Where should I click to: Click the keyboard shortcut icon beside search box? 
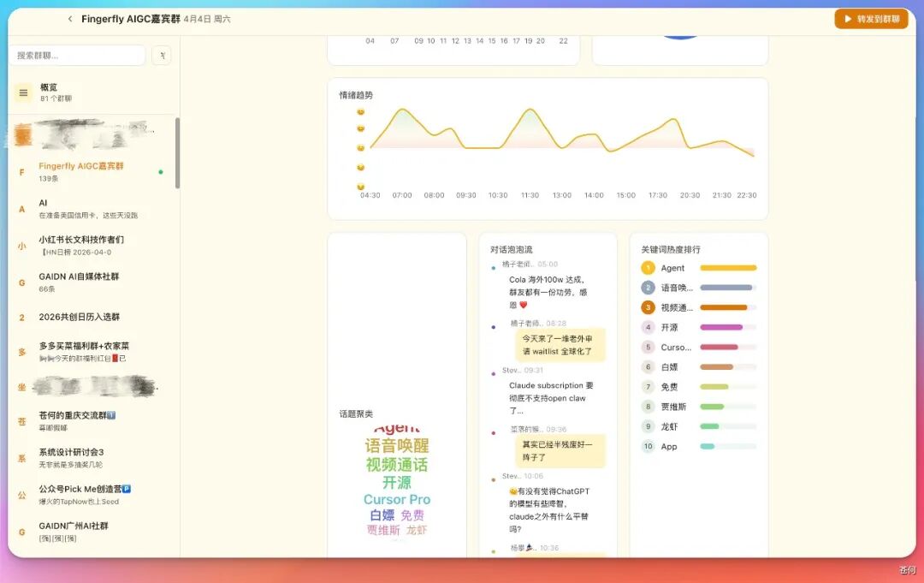pos(161,54)
